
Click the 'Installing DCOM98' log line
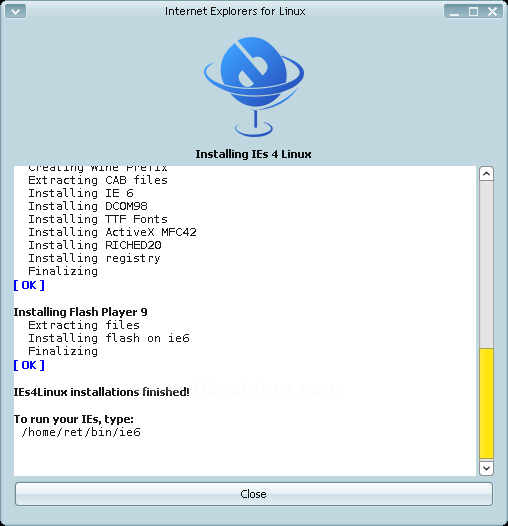click(x=88, y=206)
